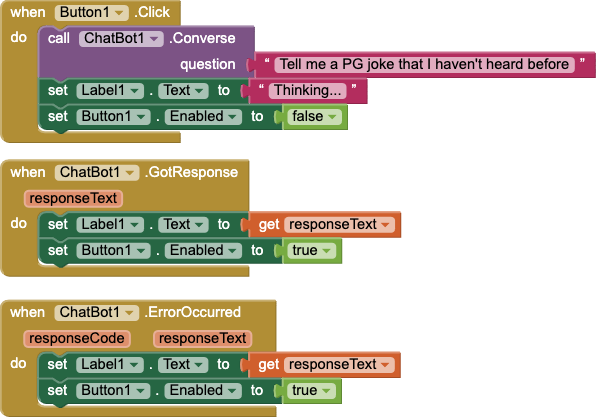Click 'do' label of the ErrorOccurred block
This screenshot has width=596, height=417.
tap(18, 363)
